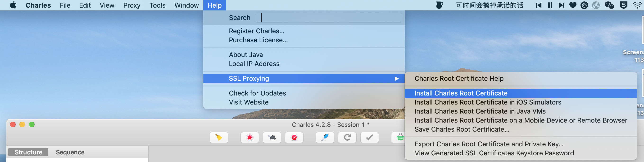Toggle breakpoints with the red hexagon icon
This screenshot has height=162, width=644.
[294, 138]
